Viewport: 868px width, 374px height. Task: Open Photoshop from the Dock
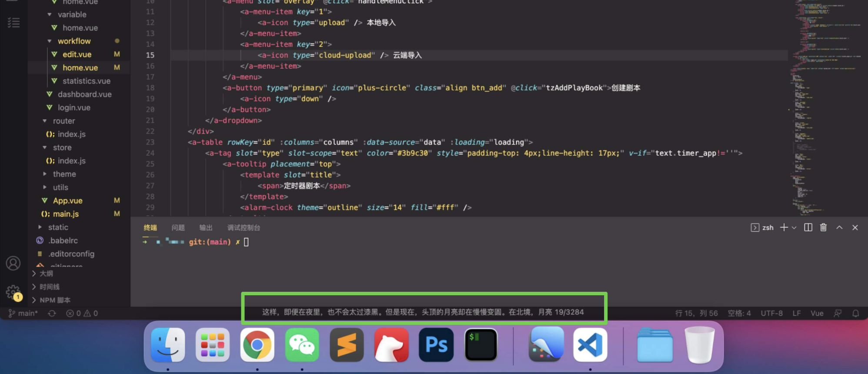click(436, 345)
